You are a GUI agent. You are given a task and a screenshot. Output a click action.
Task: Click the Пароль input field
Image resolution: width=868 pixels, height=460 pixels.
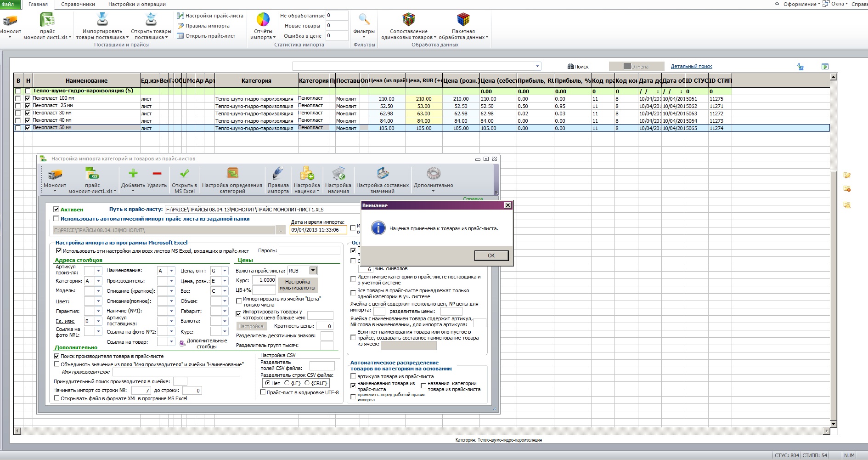(x=310, y=250)
